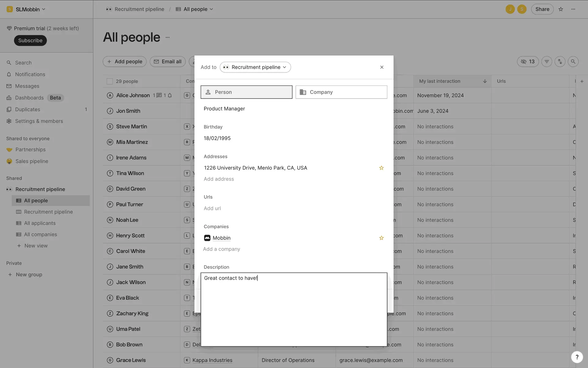Click the Subscribe button
The height and width of the screenshot is (368, 588).
coord(30,40)
